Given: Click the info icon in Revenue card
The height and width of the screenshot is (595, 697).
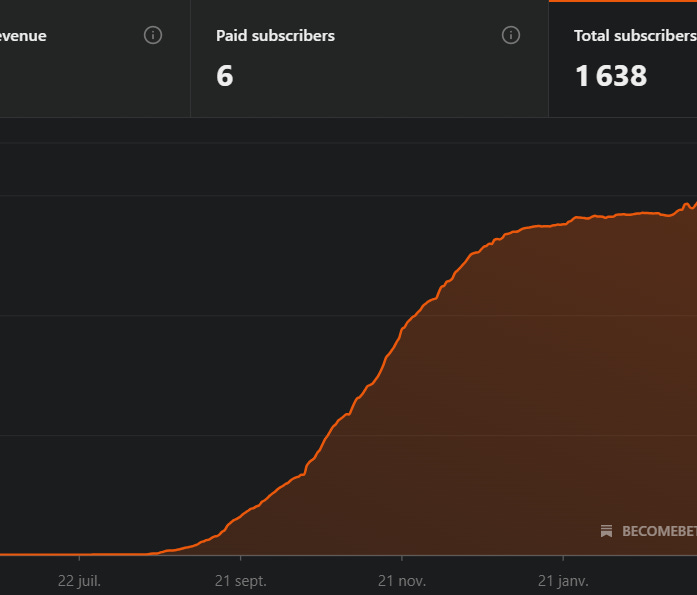Looking at the screenshot, I should pyautogui.click(x=153, y=35).
